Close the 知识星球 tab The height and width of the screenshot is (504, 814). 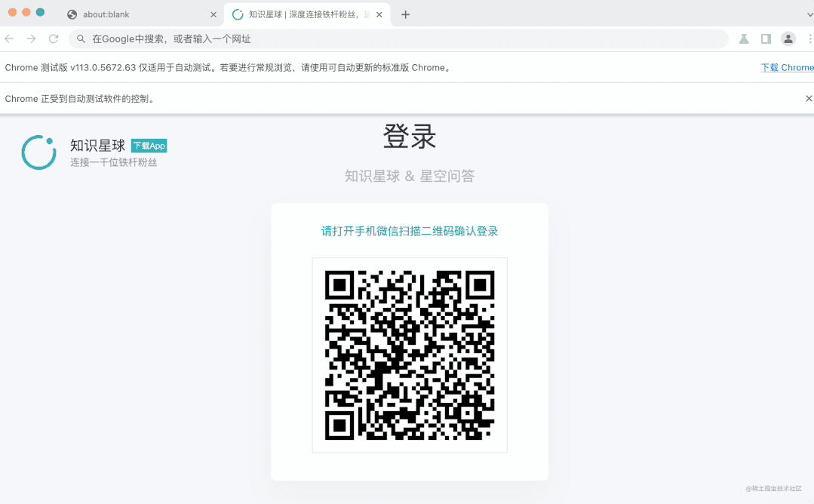point(379,14)
